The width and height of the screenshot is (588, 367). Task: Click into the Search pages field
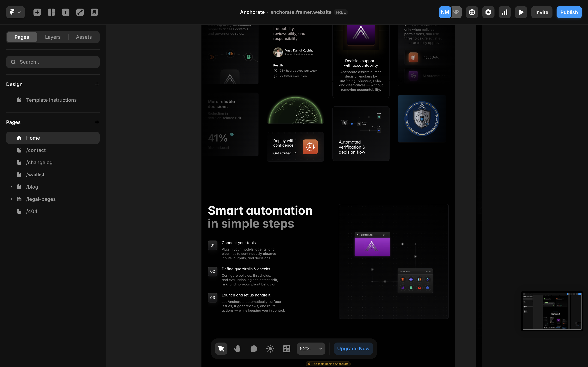pyautogui.click(x=53, y=62)
